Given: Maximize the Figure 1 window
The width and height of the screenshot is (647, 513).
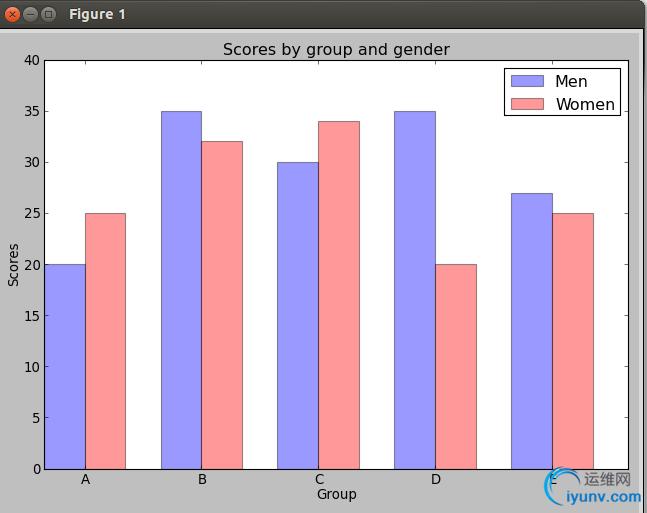Looking at the screenshot, I should tap(48, 14).
